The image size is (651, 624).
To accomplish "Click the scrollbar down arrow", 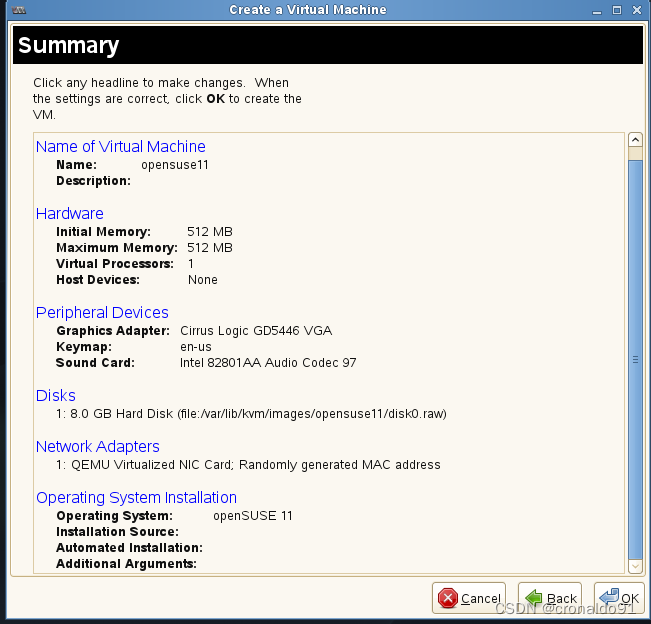I will click(635, 566).
